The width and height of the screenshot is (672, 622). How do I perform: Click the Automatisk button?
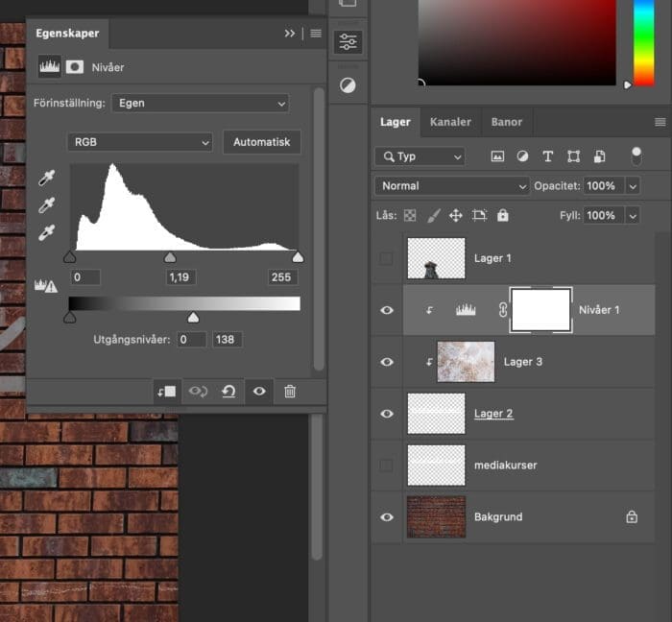(262, 142)
